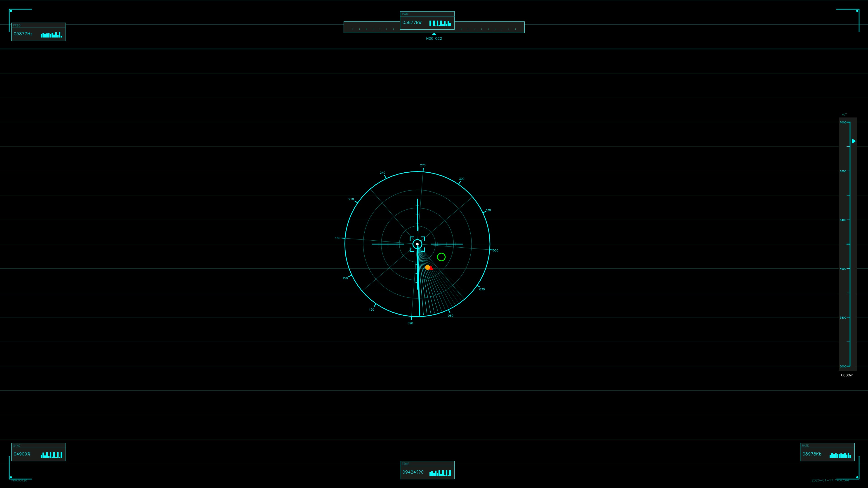Select the FREQ panel header tab
Viewport: 868px width, 488px height.
pyautogui.click(x=17, y=25)
